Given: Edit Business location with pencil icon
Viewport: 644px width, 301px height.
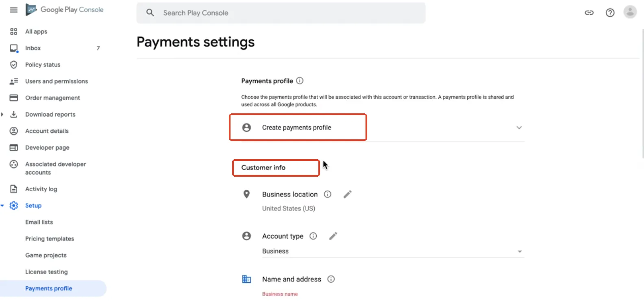Looking at the screenshot, I should tap(348, 194).
